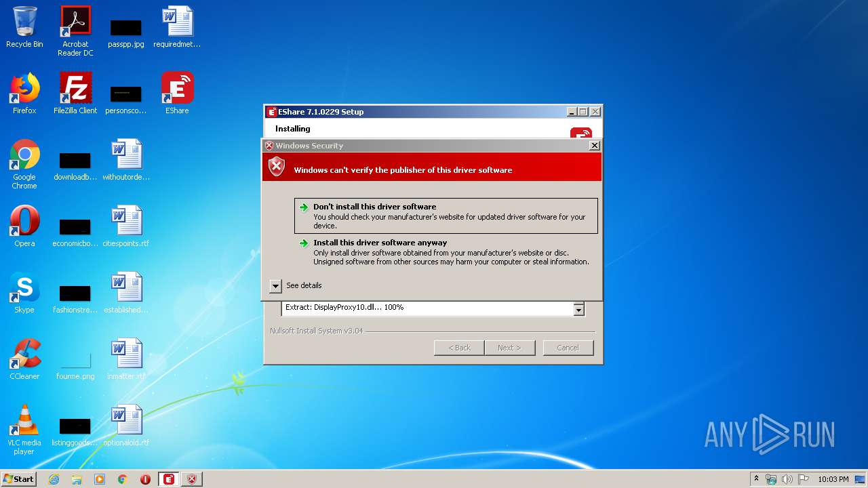Image resolution: width=868 pixels, height=488 pixels.
Task: Click Next button in EShare Setup
Action: tap(509, 348)
